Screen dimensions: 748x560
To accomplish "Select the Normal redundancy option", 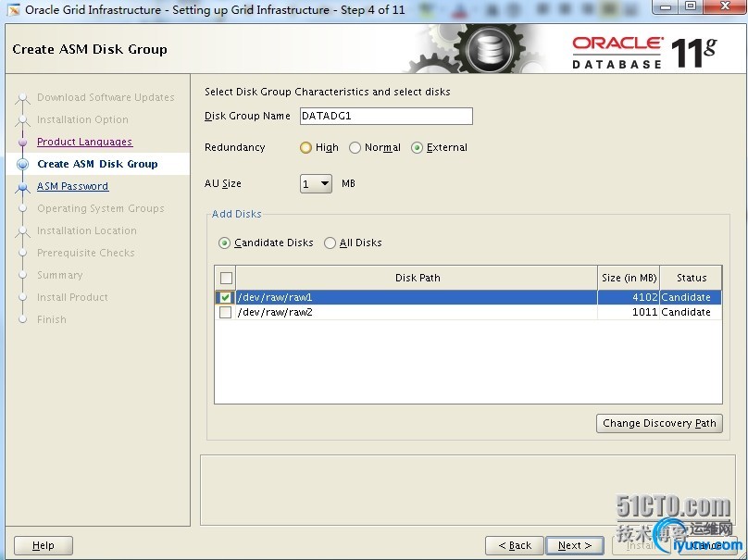I will coord(355,148).
